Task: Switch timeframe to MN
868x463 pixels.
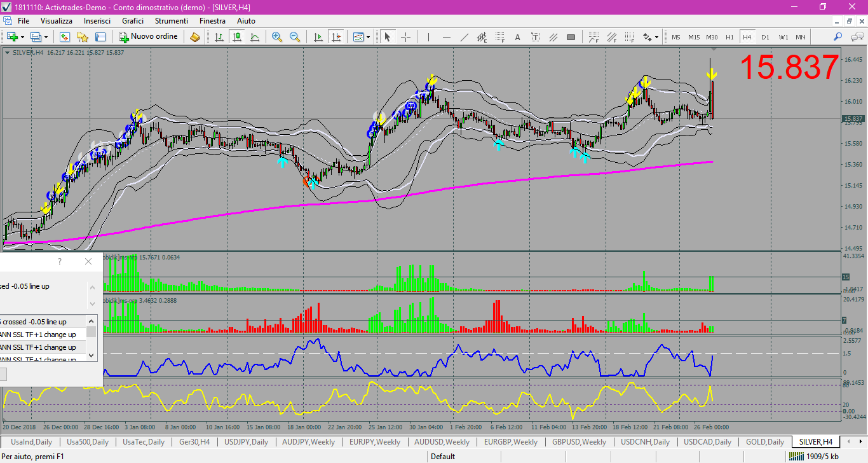Action: tap(801, 37)
